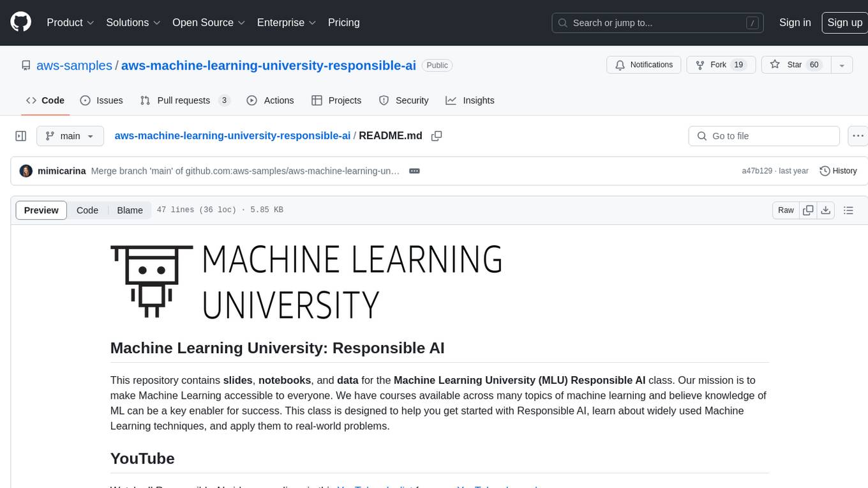Open the mimicarina author link
Screen dimensions: 868x488
(62, 171)
